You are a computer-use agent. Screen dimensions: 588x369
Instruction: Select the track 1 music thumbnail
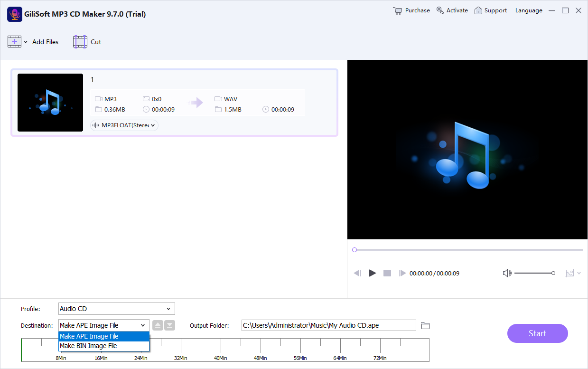[50, 103]
